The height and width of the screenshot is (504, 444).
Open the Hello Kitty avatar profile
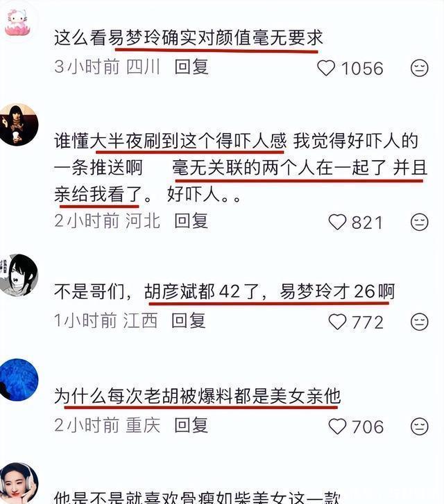[18, 22]
